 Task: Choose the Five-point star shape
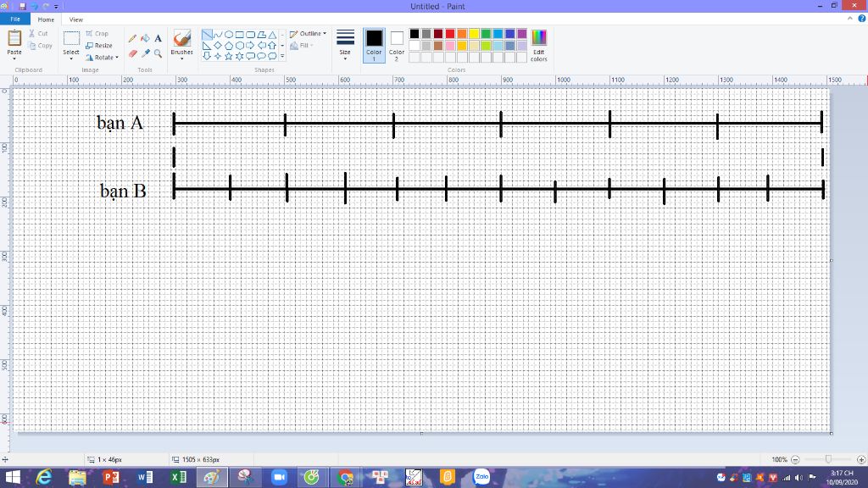(x=229, y=56)
